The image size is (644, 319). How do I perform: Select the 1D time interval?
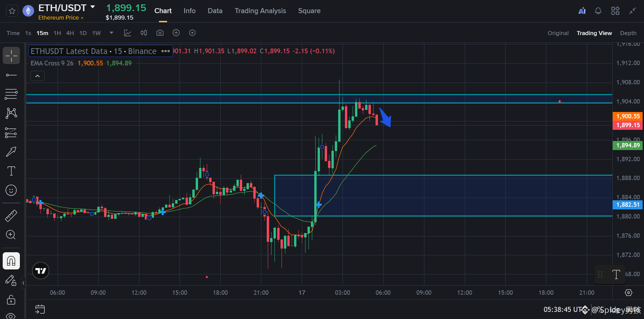pos(83,33)
